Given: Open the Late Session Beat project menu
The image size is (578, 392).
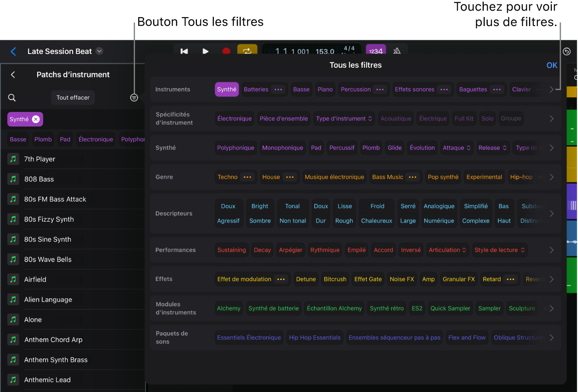Looking at the screenshot, I should click(100, 51).
